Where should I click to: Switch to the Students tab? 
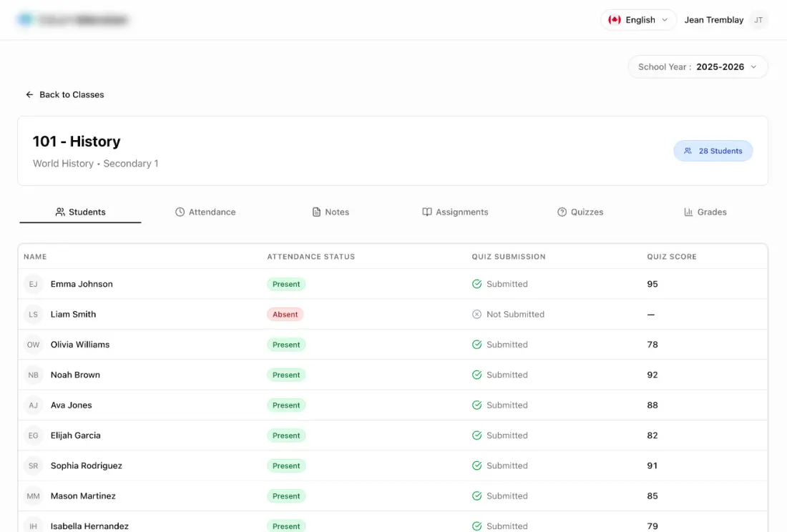(x=80, y=212)
